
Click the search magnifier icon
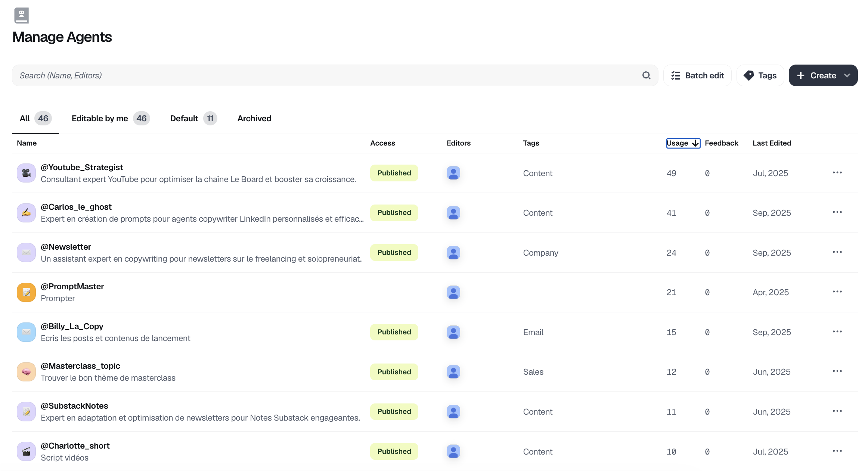646,75
